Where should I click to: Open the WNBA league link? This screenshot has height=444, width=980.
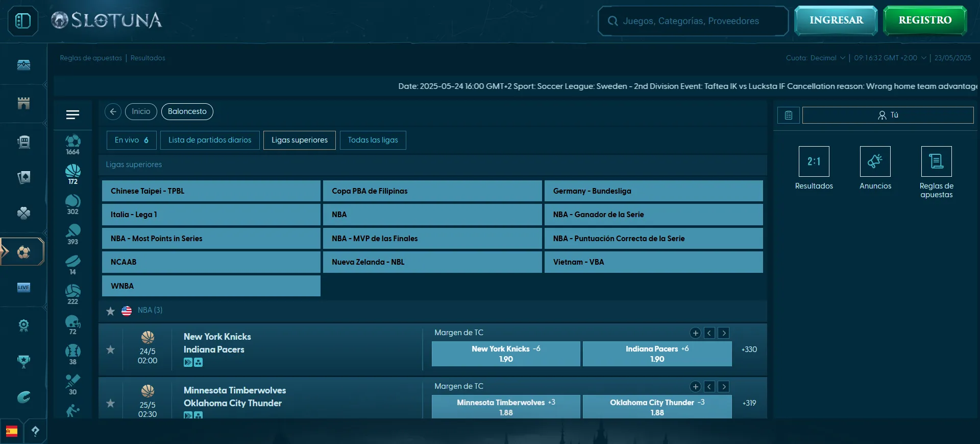[x=211, y=286]
